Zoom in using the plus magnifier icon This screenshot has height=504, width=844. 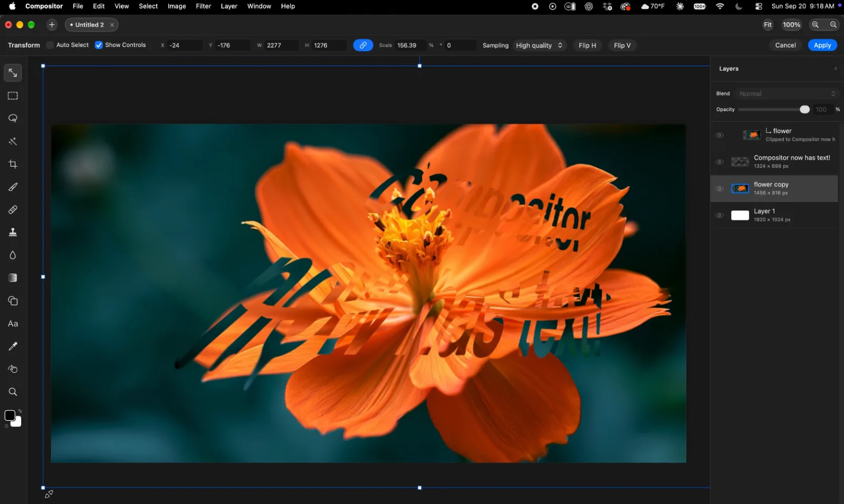pos(816,25)
